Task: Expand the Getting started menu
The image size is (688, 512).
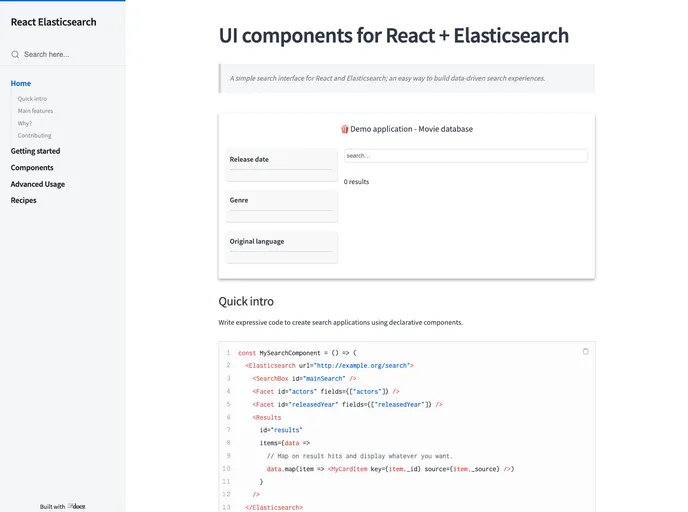Action: 35,151
